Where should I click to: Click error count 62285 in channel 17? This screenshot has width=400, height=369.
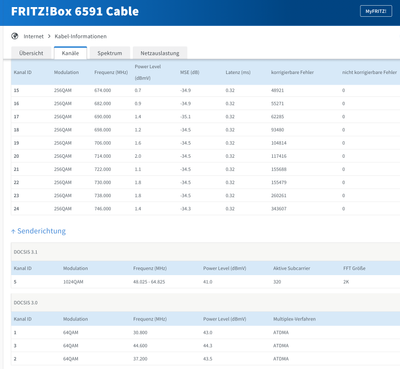[x=277, y=117]
